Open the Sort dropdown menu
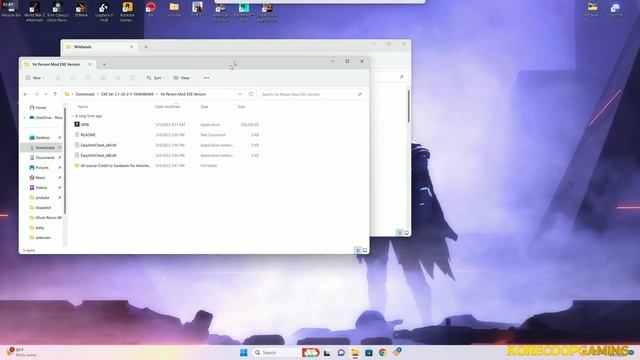This screenshot has width=640, height=360. [x=156, y=78]
